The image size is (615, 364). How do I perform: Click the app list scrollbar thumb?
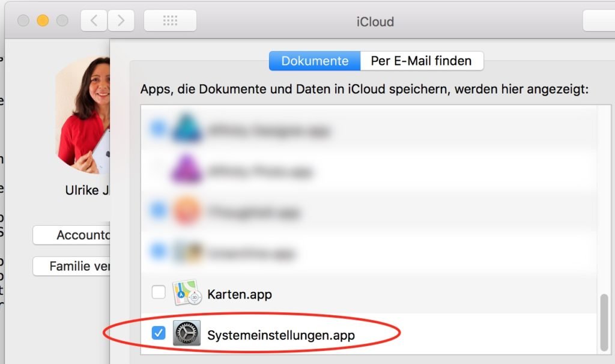pos(604,323)
